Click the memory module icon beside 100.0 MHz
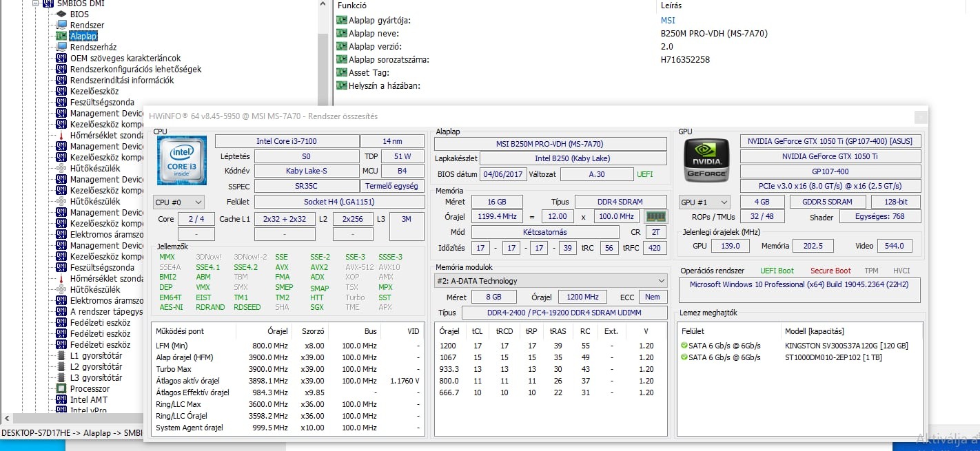Image resolution: width=980 pixels, height=451 pixels. click(x=656, y=217)
